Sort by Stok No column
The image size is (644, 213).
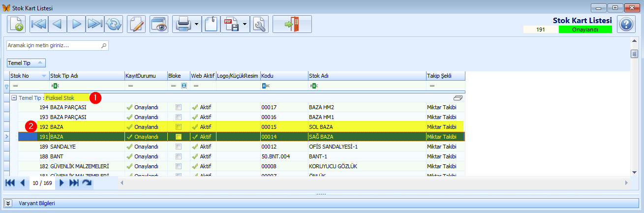[29, 76]
